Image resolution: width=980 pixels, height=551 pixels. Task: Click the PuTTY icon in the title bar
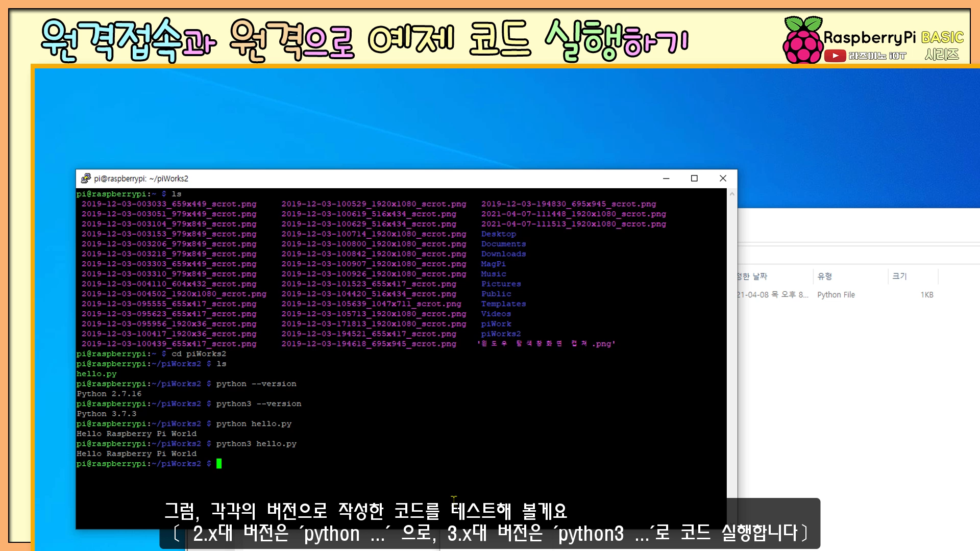tap(86, 178)
